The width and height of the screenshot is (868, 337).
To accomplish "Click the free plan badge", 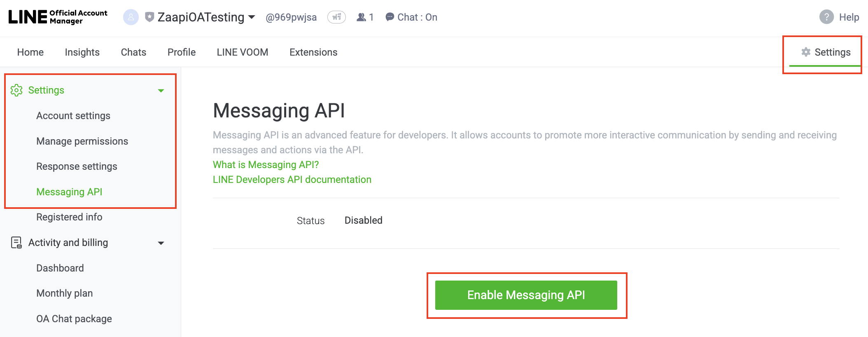I will [336, 17].
